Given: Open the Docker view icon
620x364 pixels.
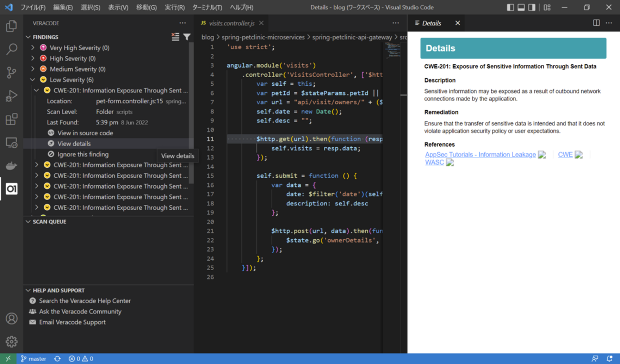Looking at the screenshot, I should [x=11, y=166].
